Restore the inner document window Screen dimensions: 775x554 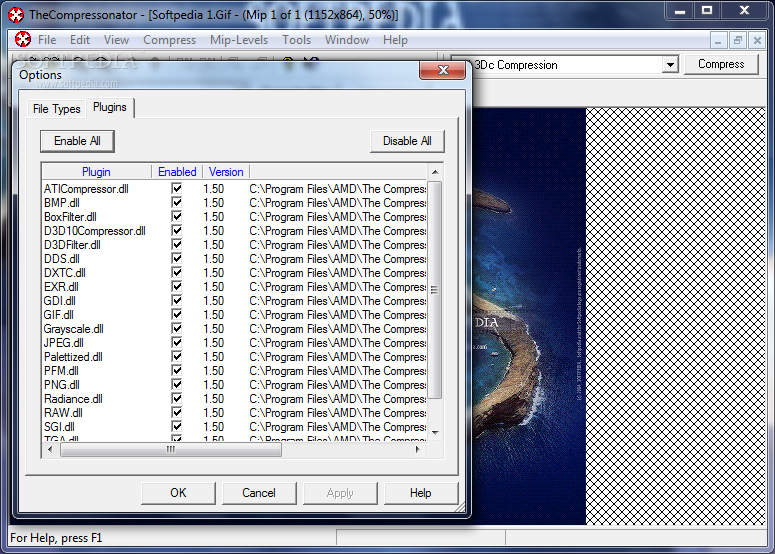click(737, 40)
